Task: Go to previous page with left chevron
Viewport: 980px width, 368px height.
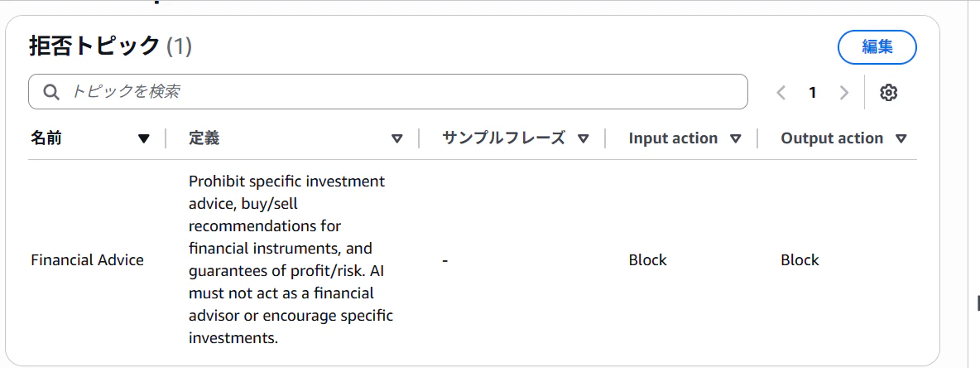Action: pos(781,93)
